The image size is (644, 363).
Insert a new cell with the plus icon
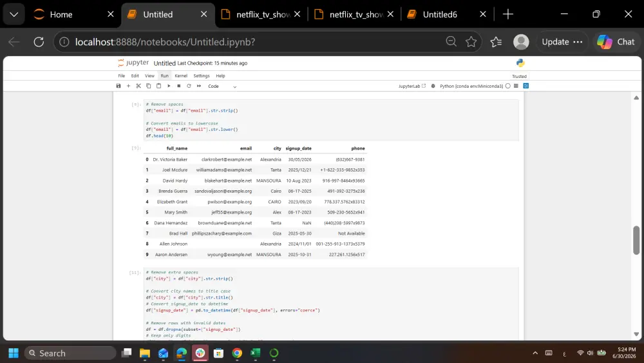128,86
